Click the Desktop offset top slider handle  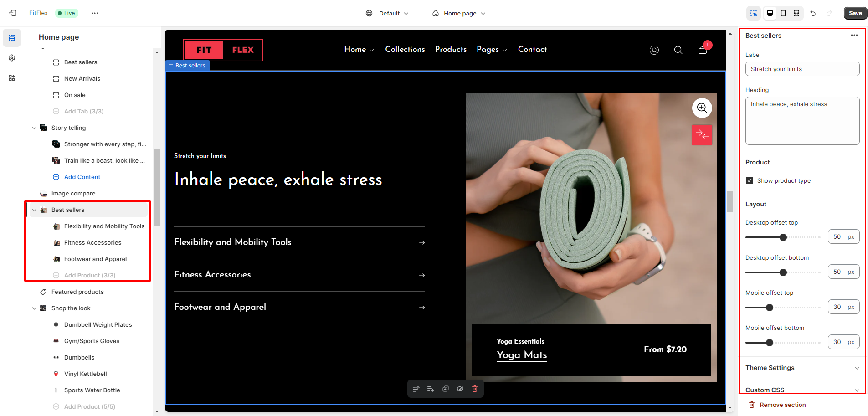coord(783,237)
